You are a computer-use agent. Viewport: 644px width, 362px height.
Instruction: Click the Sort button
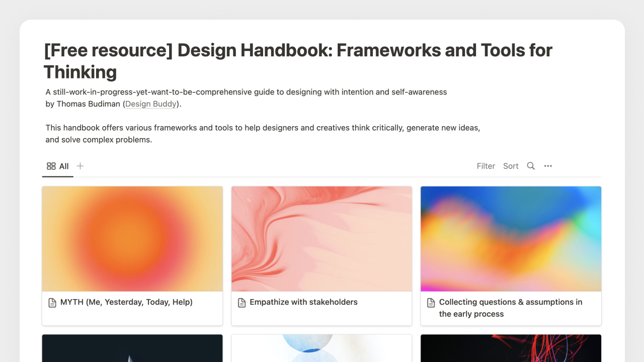(x=511, y=166)
